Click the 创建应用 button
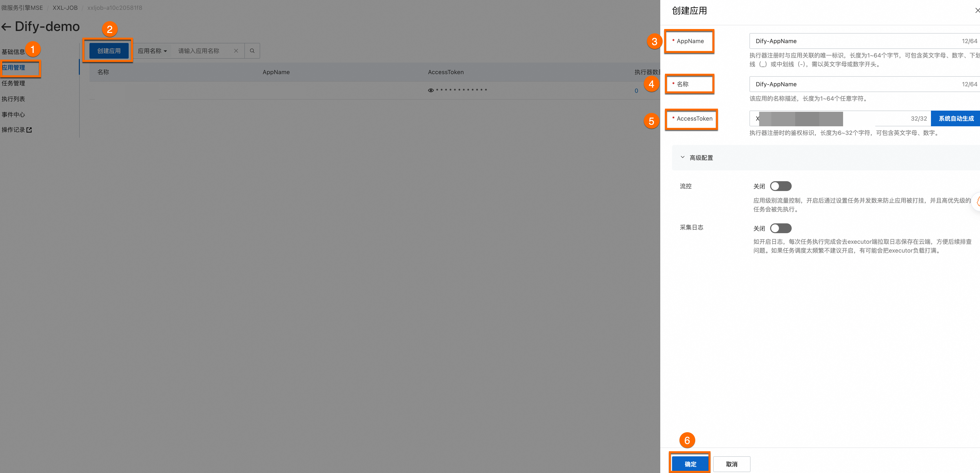 (x=109, y=51)
